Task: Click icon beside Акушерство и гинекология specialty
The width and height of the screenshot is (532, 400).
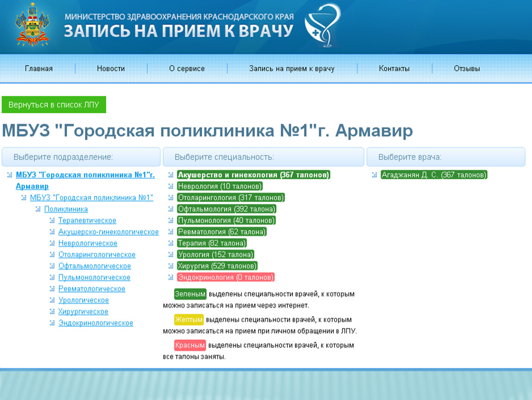Action: click(171, 175)
